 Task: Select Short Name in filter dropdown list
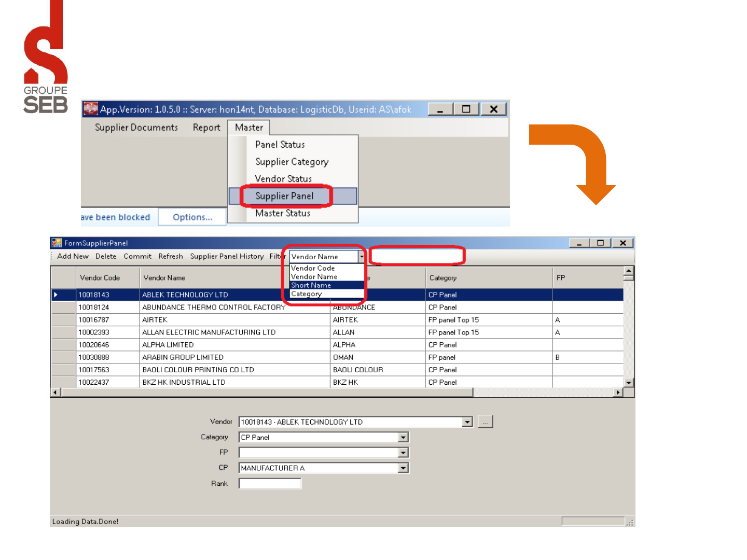pos(327,285)
